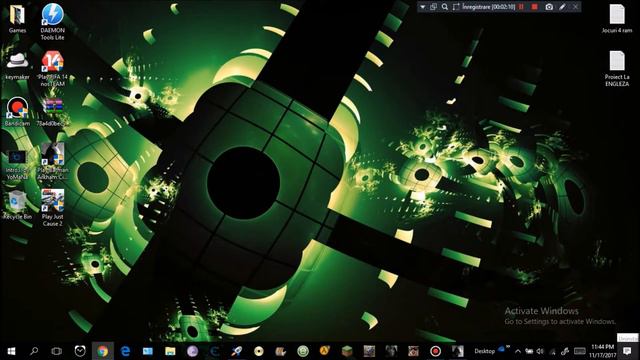The image size is (640, 360).
Task: Show hidden system tray icons
Action: pos(518,351)
